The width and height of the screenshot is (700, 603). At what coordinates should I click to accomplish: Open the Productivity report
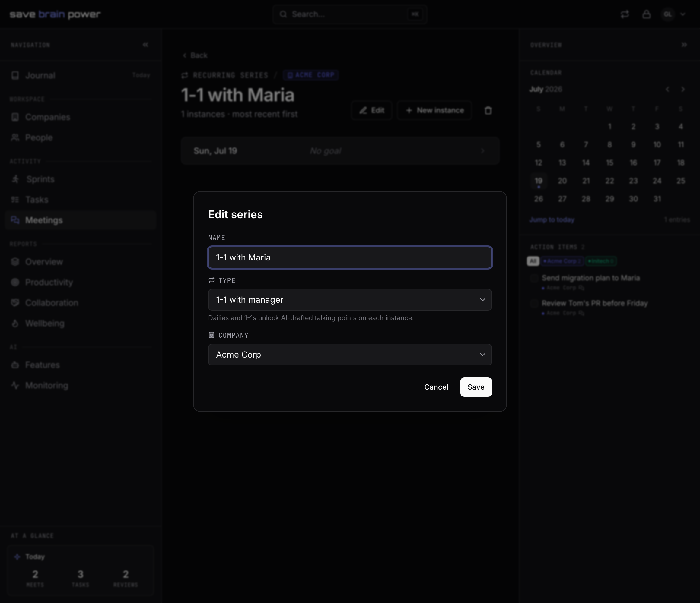(80, 282)
